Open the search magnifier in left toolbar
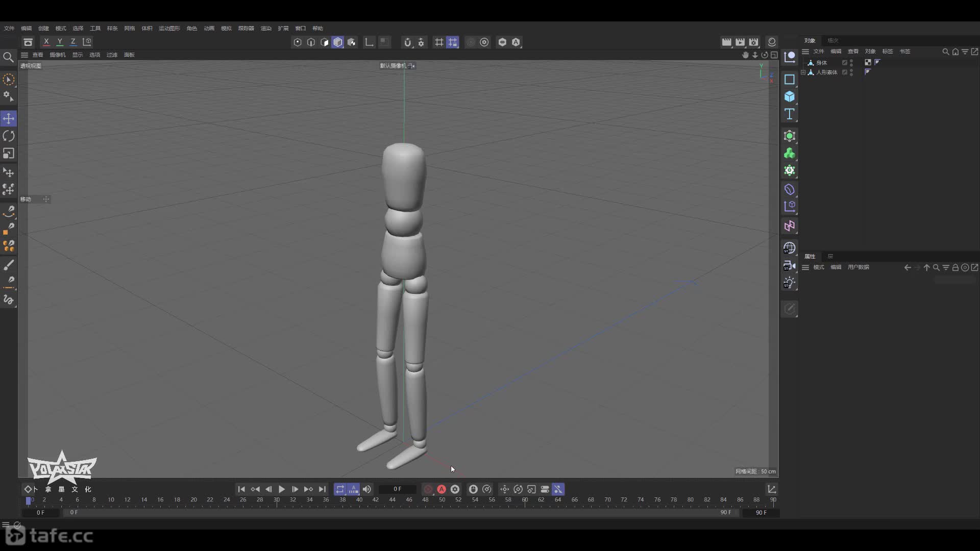This screenshot has height=551, width=980. [x=8, y=57]
